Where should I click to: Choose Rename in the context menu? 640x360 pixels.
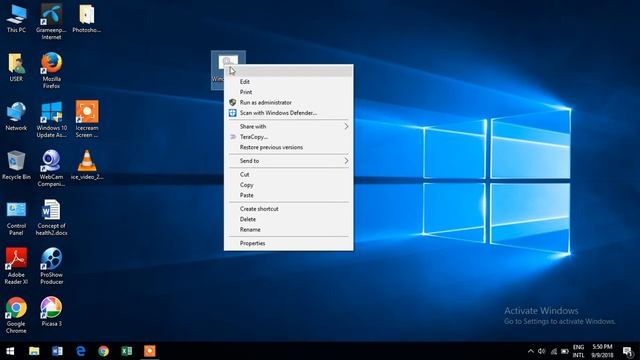(x=289, y=229)
